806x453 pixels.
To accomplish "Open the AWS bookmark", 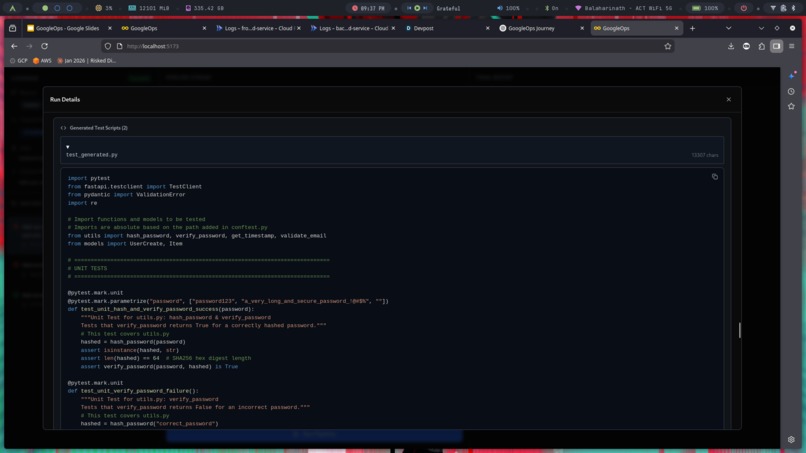I will [x=42, y=61].
